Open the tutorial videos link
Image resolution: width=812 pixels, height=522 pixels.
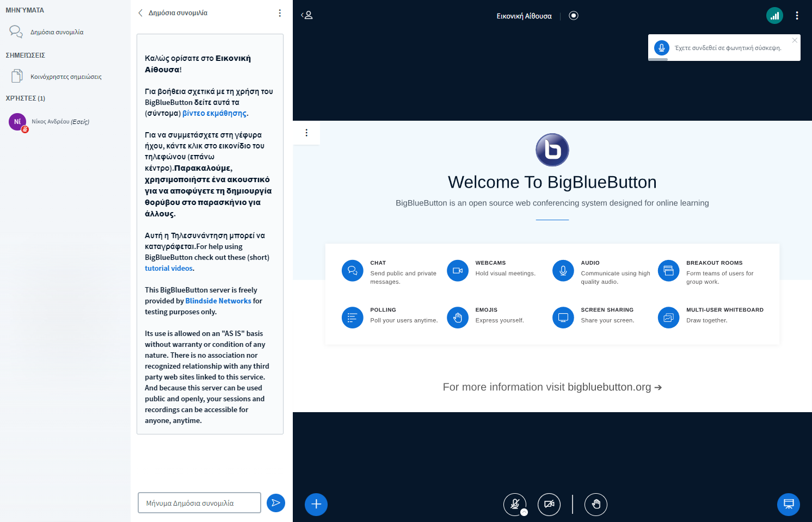(169, 268)
